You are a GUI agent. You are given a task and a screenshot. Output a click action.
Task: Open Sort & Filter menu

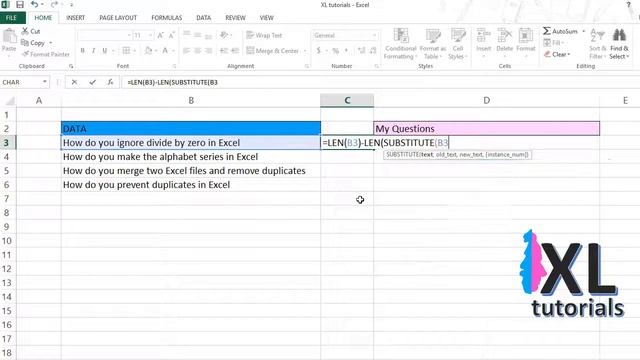point(598,44)
